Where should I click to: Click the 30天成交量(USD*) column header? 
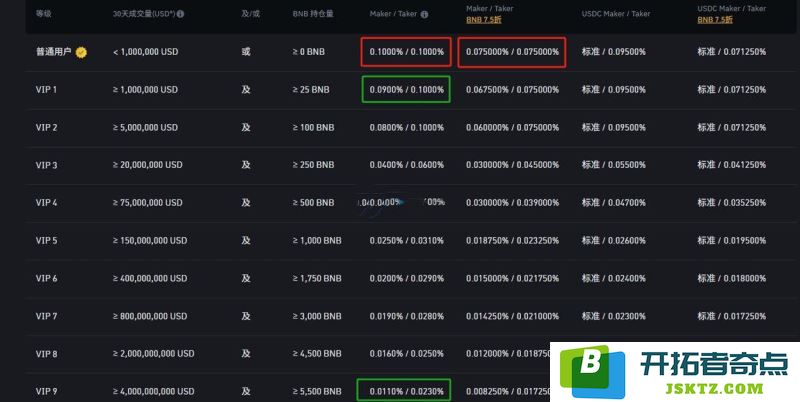pyautogui.click(x=144, y=14)
